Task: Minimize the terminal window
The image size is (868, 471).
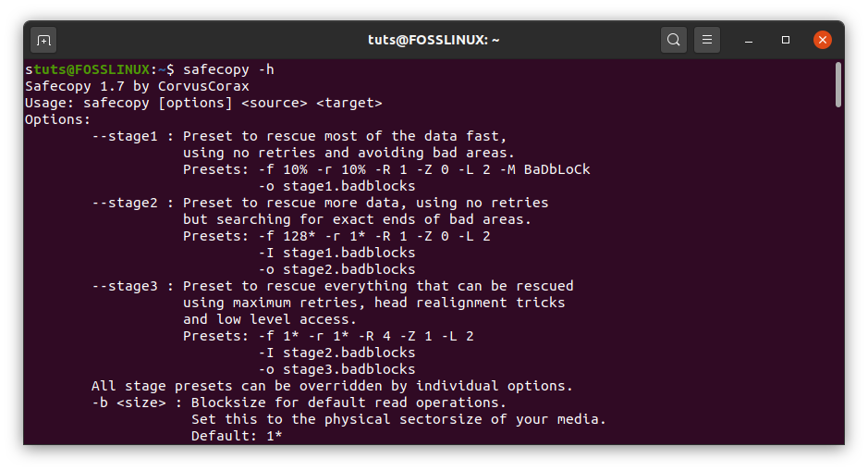Action: click(750, 40)
